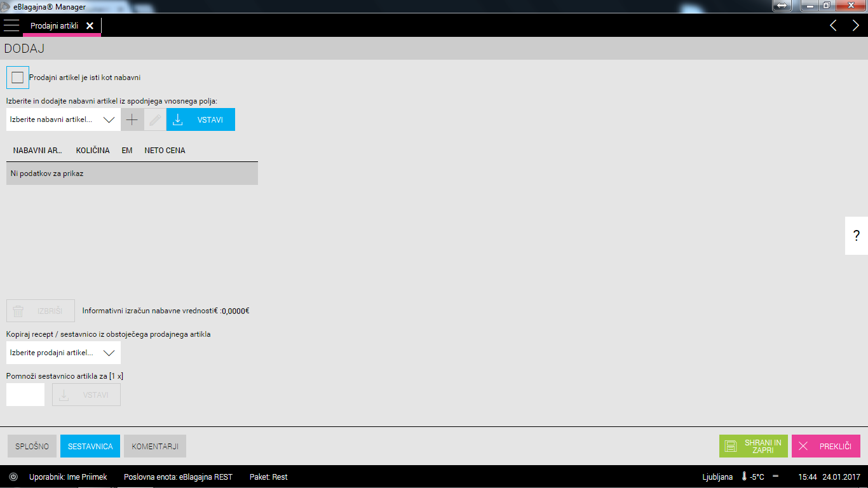Click the Količina column header
This screenshot has width=868, height=488.
93,151
